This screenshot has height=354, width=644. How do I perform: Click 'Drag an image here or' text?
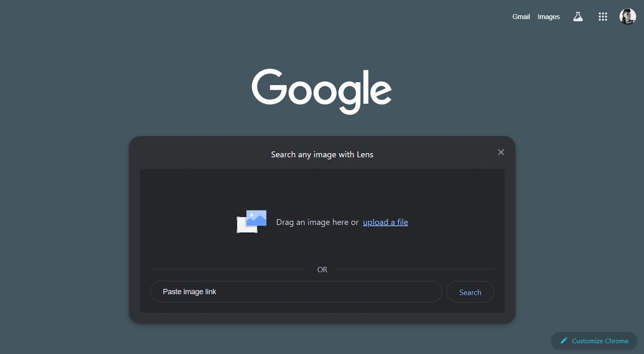tap(317, 222)
